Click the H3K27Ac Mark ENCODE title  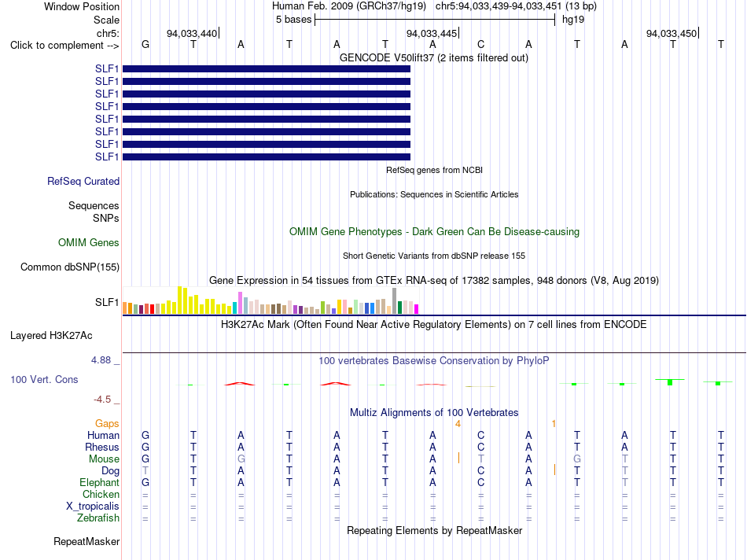coord(434,325)
